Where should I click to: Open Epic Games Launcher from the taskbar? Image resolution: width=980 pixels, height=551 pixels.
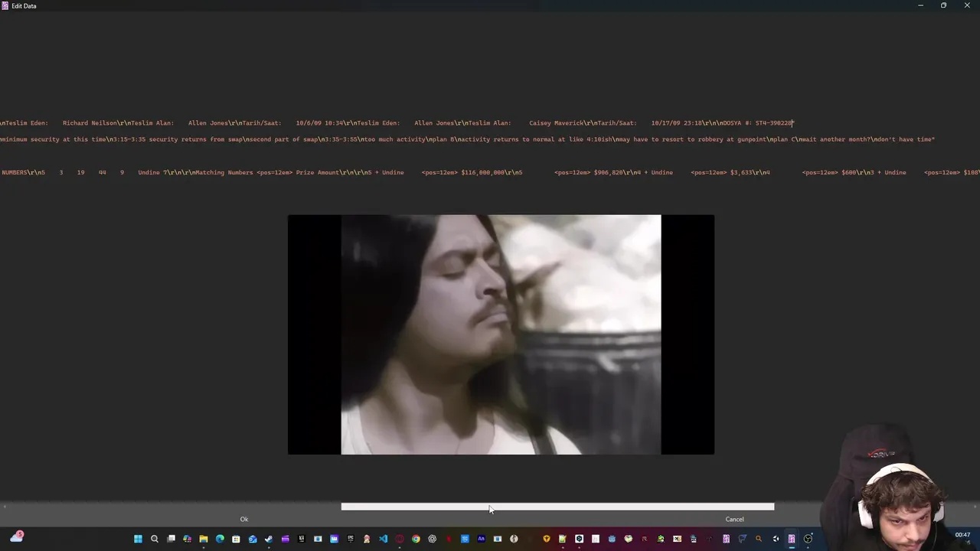[x=350, y=539]
